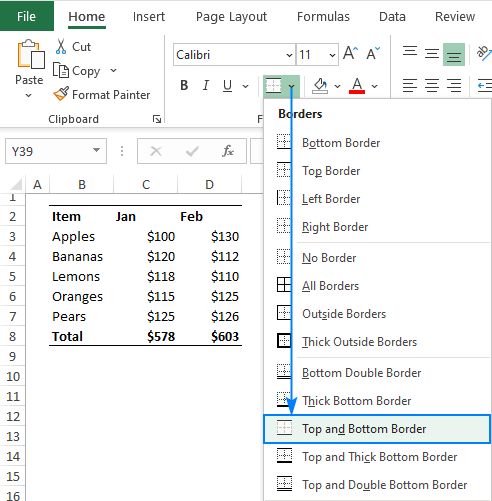
Task: Align text right in cell
Action: 454,85
